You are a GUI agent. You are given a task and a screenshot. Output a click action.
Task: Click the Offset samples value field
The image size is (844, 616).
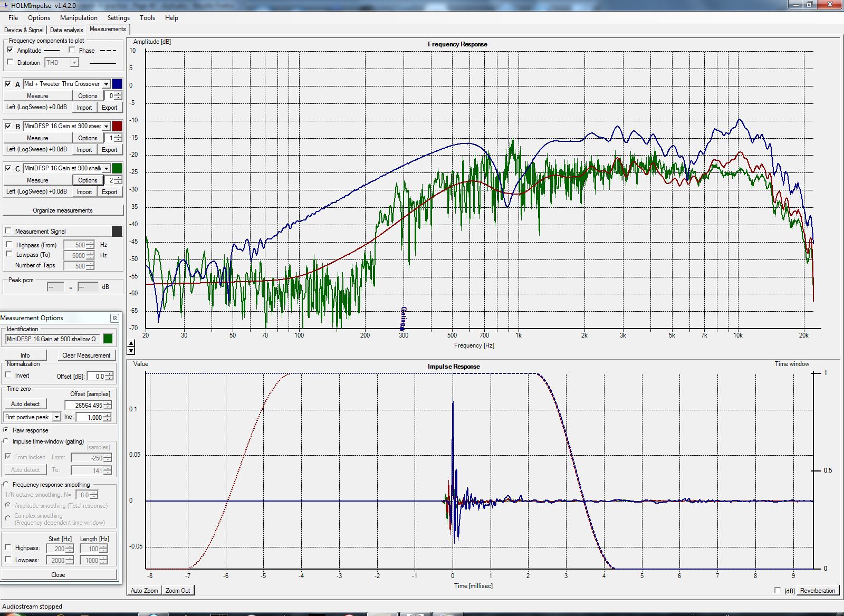pos(84,405)
